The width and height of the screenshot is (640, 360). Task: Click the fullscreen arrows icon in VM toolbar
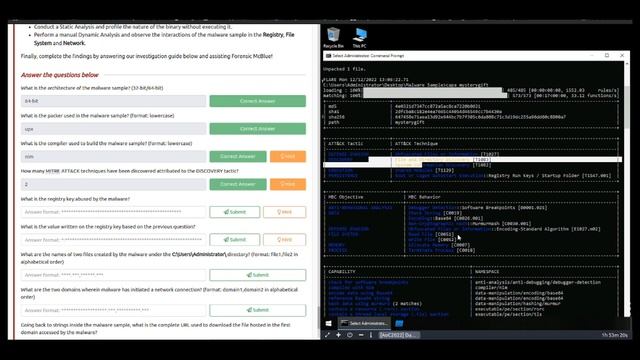tap(327, 335)
